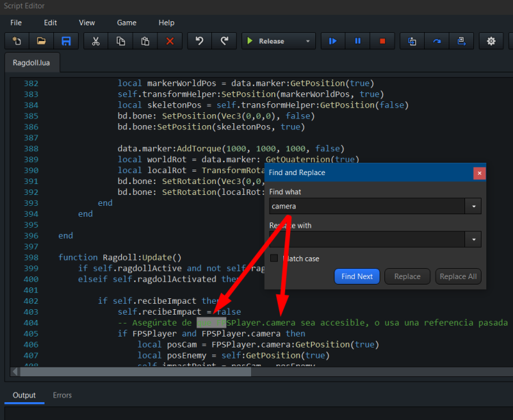This screenshot has height=420, width=513.
Task: Open a file with the folder icon
Action: coord(42,41)
